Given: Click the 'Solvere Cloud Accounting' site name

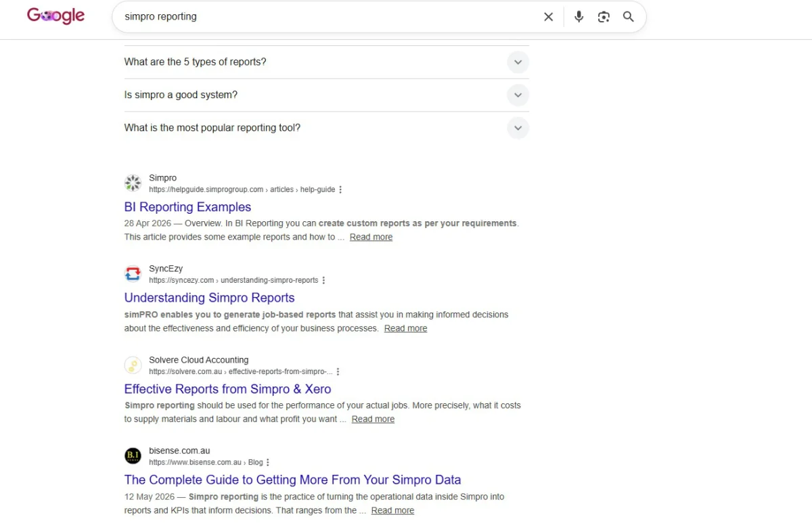Looking at the screenshot, I should tap(199, 360).
